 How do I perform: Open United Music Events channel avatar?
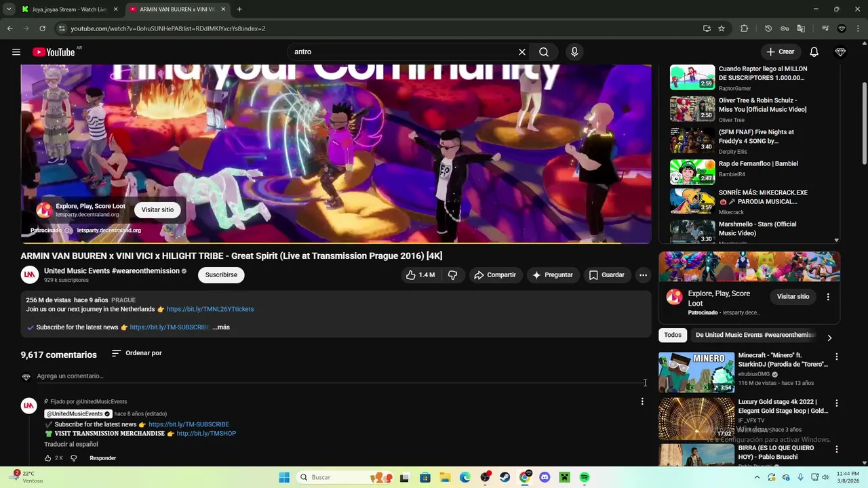pos(29,274)
